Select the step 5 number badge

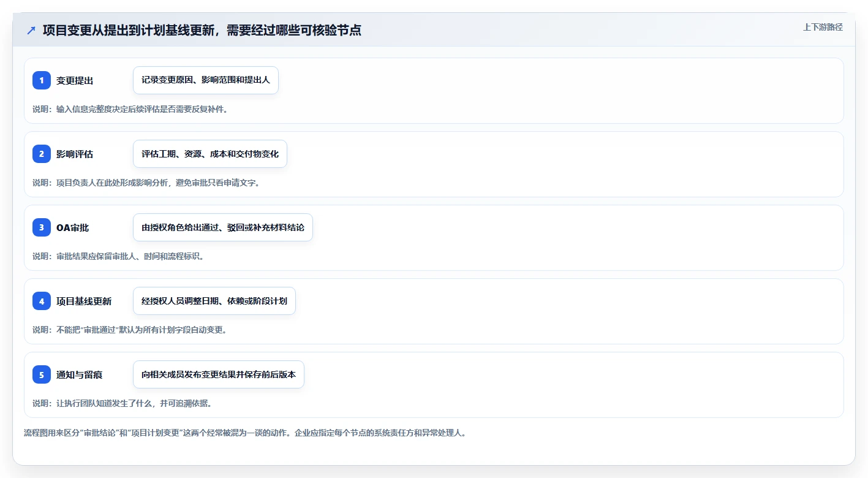pos(42,374)
